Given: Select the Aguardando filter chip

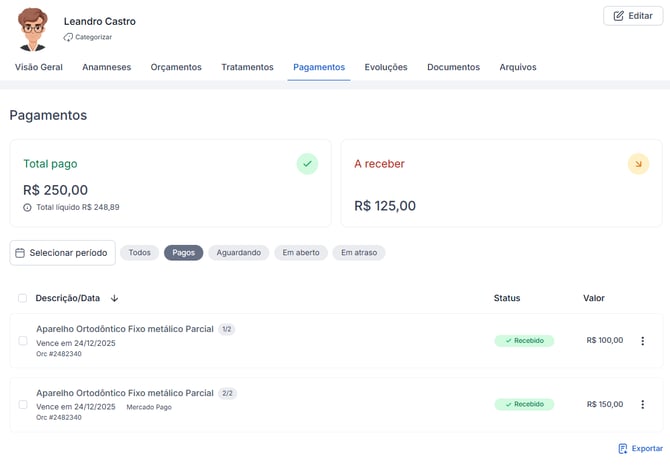Looking at the screenshot, I should point(238,253).
